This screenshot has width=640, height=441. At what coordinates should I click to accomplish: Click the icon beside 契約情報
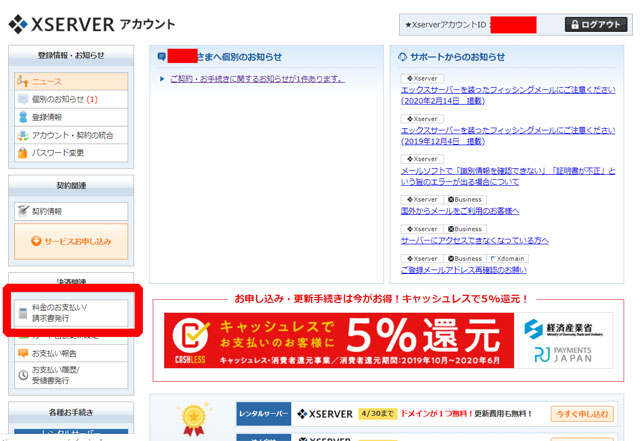point(24,212)
